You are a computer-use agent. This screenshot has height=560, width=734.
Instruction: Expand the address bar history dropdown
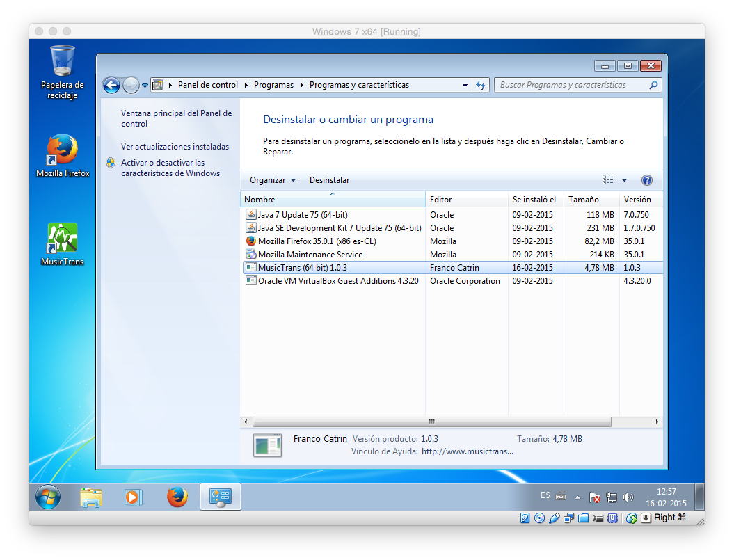[465, 85]
